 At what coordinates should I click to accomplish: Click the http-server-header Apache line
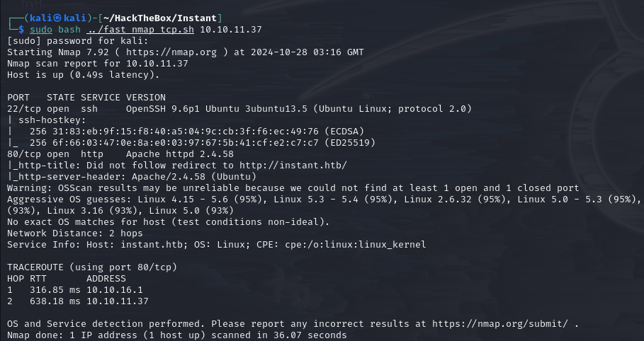click(132, 176)
